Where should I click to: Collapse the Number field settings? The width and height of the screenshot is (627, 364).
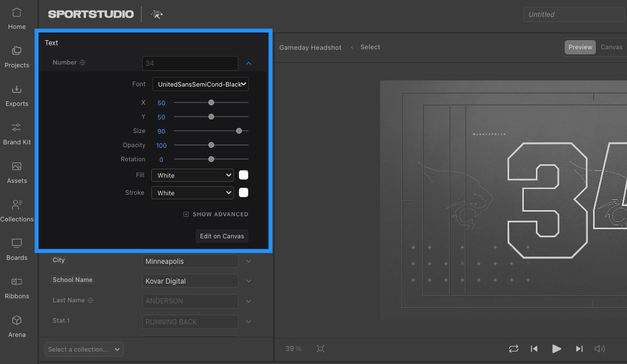(249, 63)
